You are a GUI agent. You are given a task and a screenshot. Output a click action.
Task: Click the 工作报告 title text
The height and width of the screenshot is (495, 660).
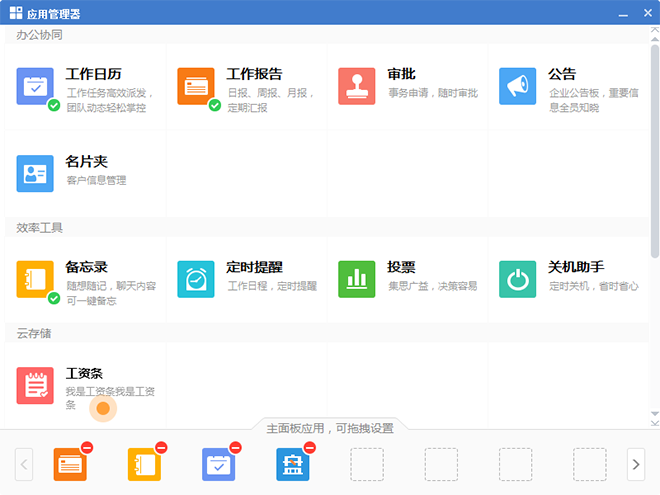(254, 74)
